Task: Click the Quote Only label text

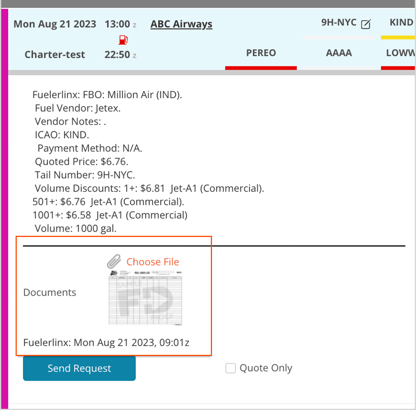Action: coord(266,368)
